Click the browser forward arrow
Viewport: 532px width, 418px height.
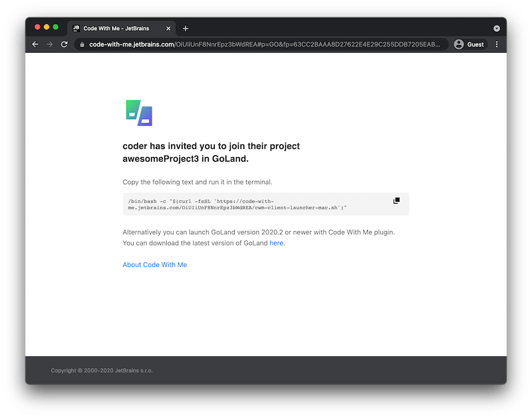coord(49,45)
